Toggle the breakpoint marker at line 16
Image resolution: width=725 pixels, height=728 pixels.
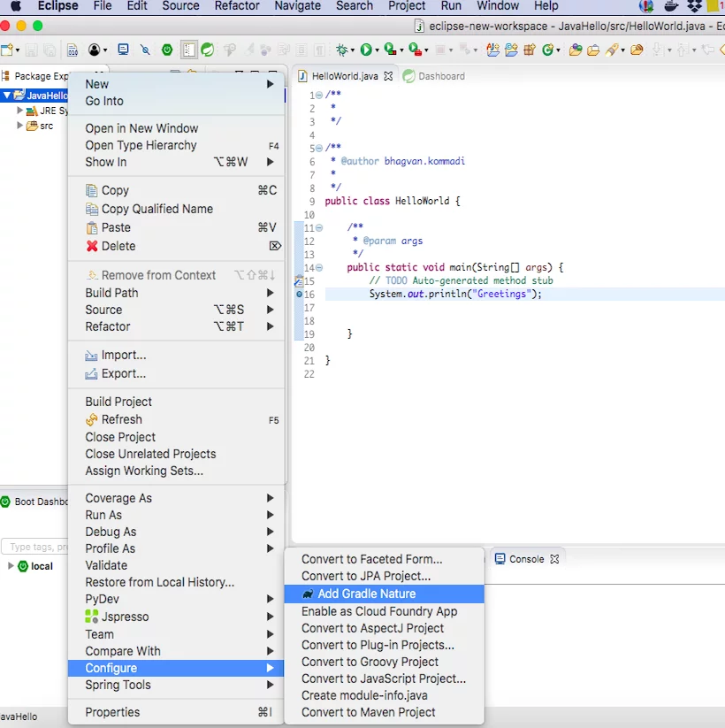(299, 295)
